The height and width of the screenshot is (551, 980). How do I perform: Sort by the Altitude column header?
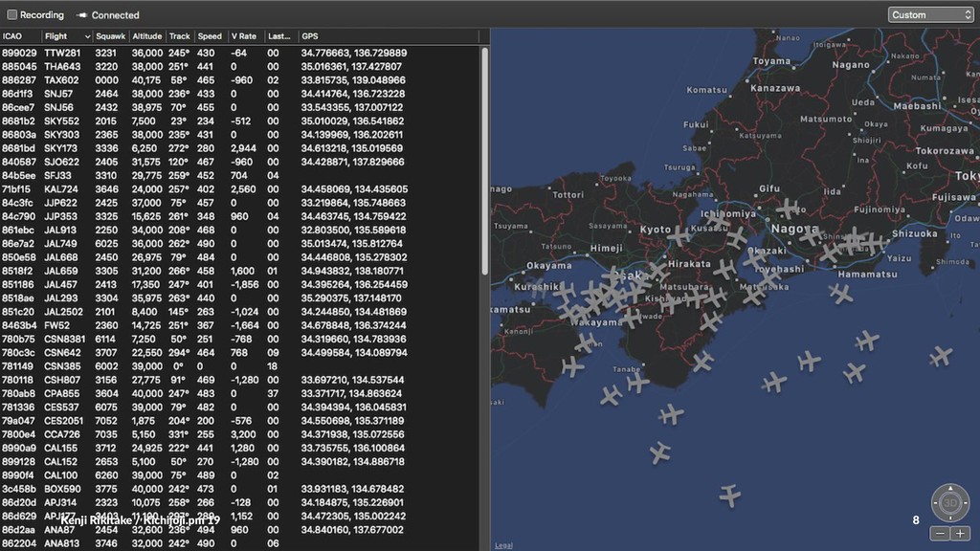tap(147, 36)
